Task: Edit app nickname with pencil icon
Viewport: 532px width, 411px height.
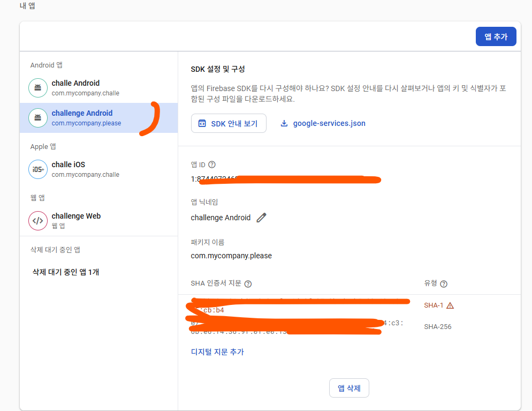Action: [261, 218]
